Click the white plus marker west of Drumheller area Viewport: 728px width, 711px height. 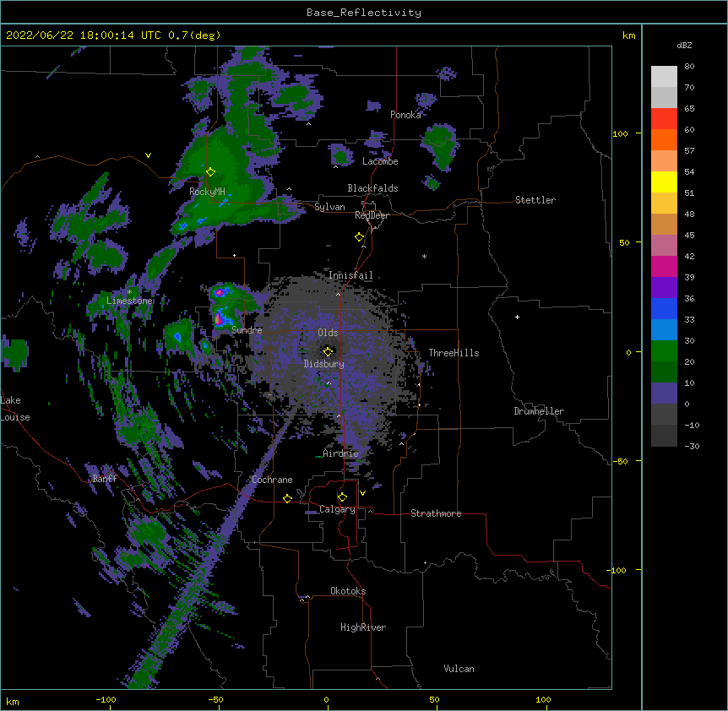coord(517,317)
